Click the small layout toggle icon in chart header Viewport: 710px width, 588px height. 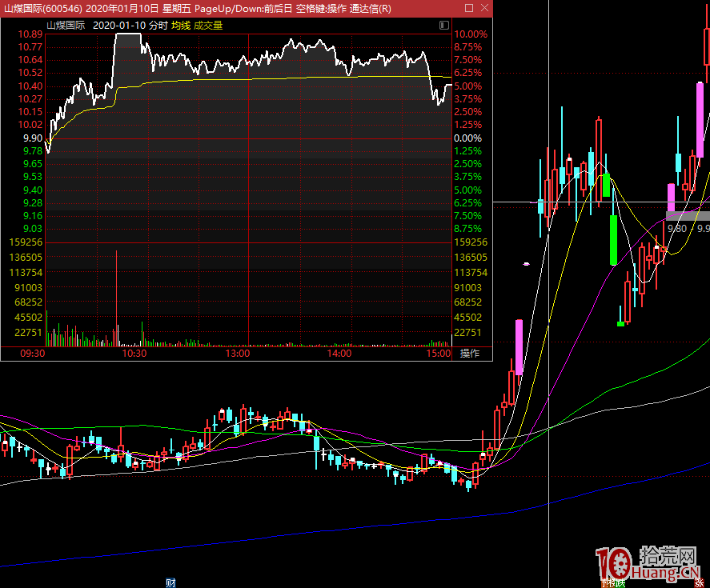(x=444, y=26)
